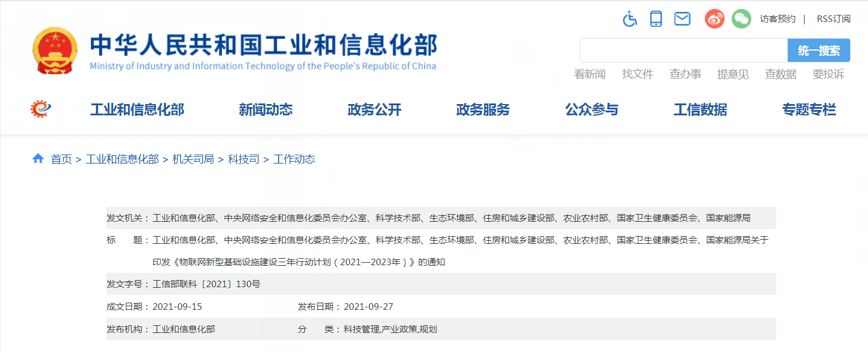Image resolution: width=868 pixels, height=352 pixels.
Task: Open RSS订阅 link
Action: coord(833,19)
